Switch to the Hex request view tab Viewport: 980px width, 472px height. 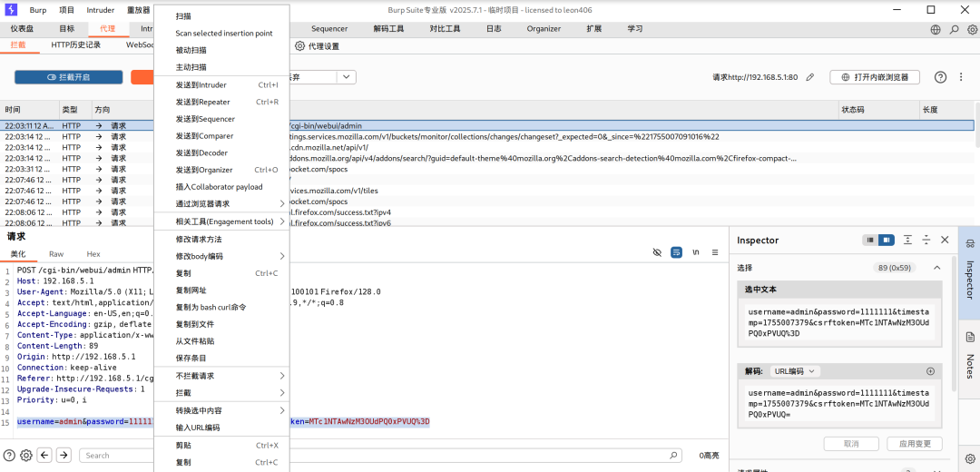(93, 254)
